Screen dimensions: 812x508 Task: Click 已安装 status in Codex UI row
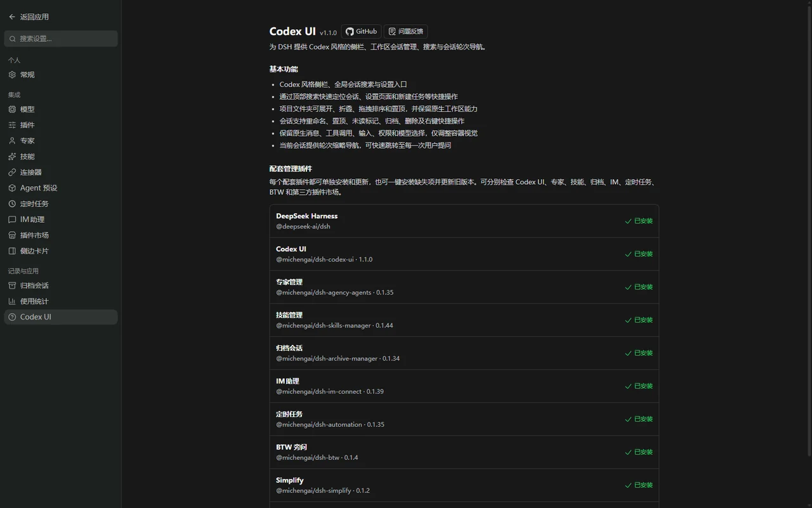tap(639, 254)
